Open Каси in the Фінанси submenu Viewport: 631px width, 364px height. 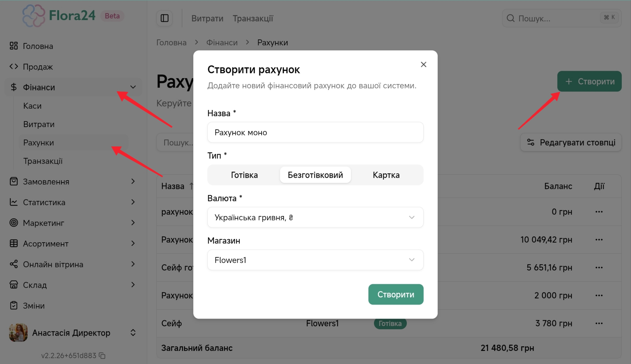pyautogui.click(x=32, y=106)
